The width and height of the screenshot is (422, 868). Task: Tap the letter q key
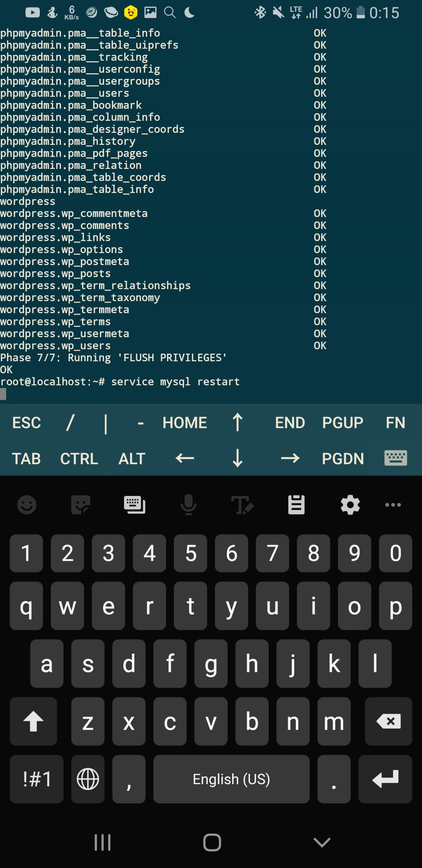26,606
